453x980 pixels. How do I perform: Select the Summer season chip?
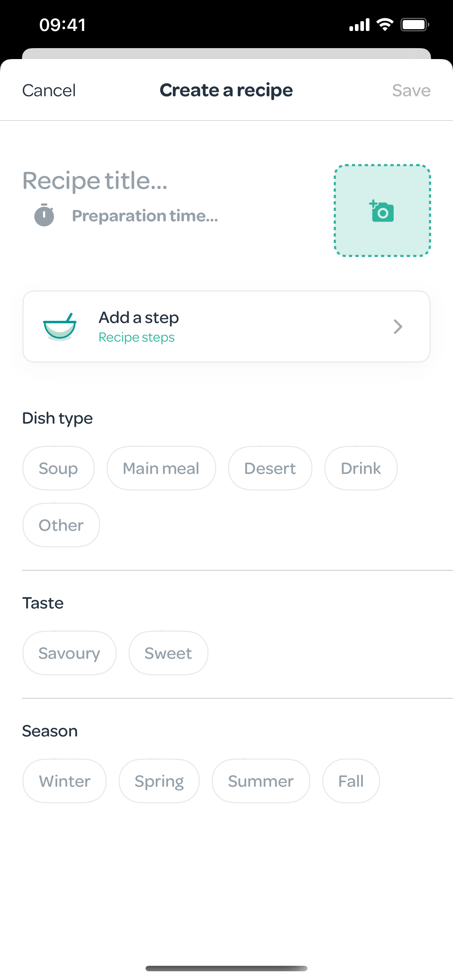(x=261, y=781)
